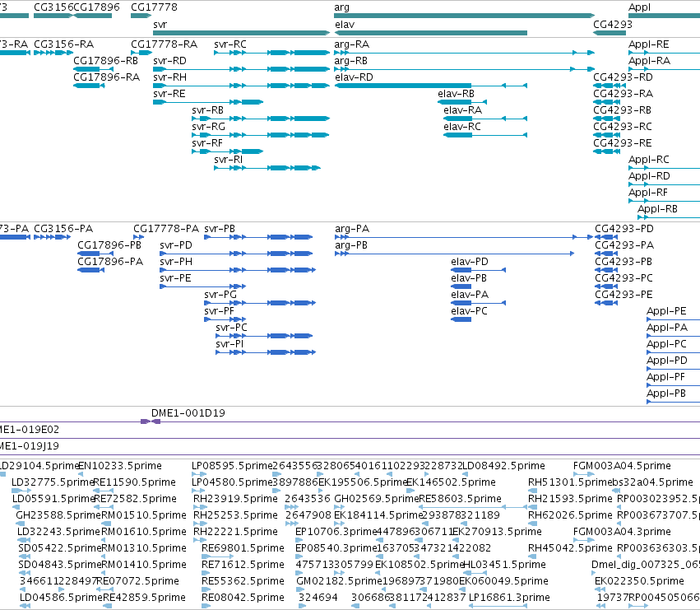Select transcript CG17778-RA
This screenshot has width=700, height=610.
141,53
